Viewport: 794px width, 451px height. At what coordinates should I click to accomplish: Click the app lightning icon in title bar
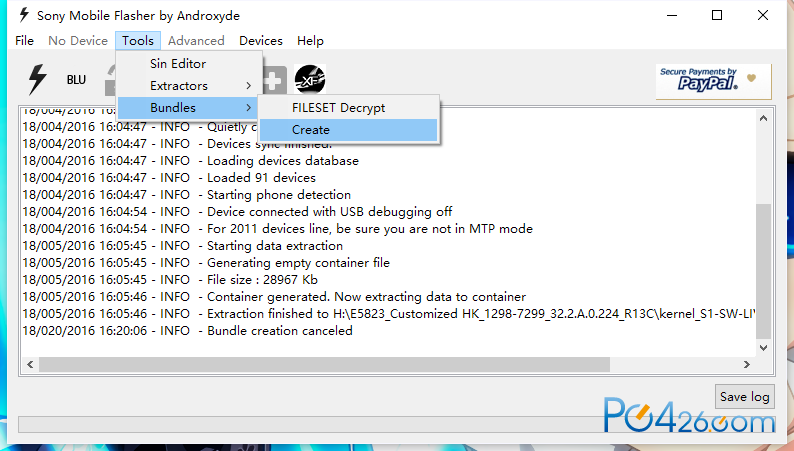point(23,15)
